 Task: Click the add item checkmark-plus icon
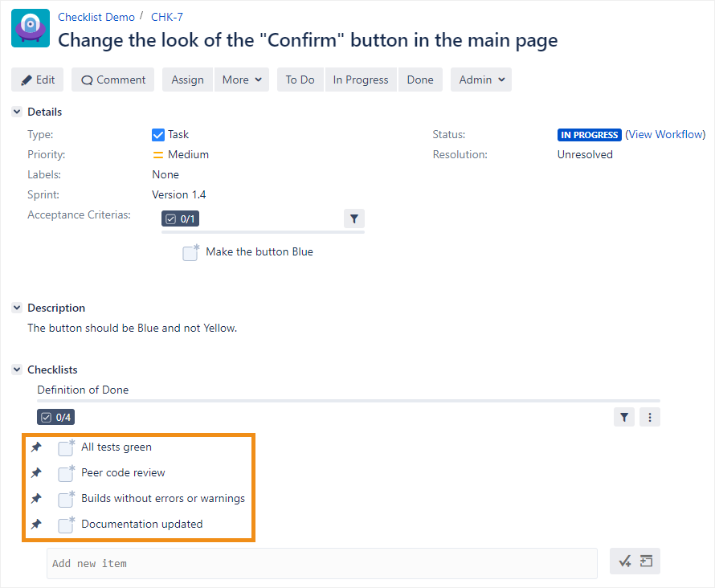625,562
